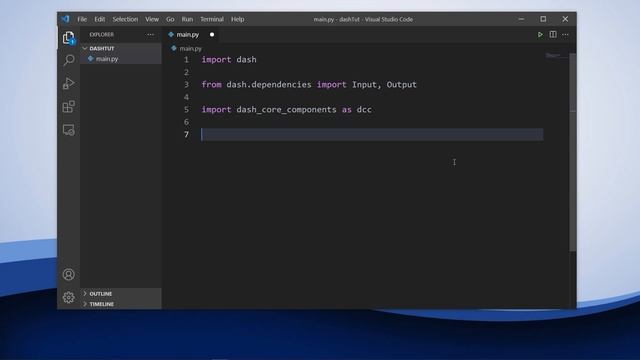The width and height of the screenshot is (640, 360).
Task: Click the Python file icon in main.py tab
Action: [171, 35]
